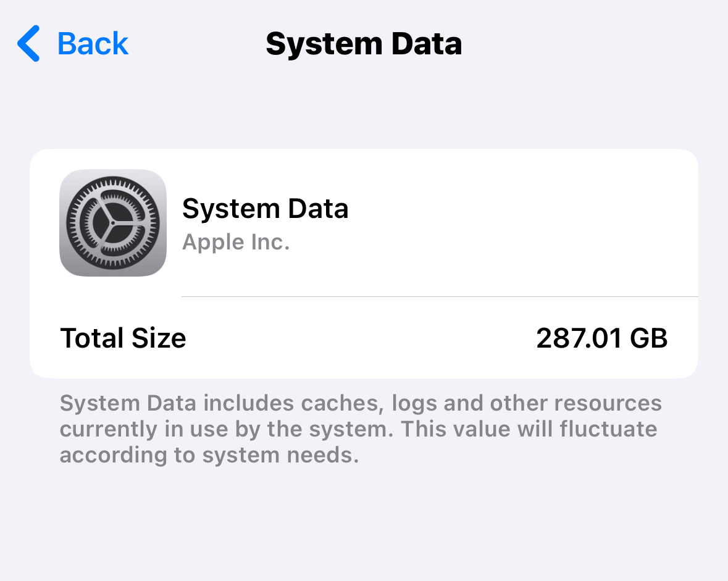This screenshot has height=581, width=728.
Task: Click the Total Size row
Action: 364,338
